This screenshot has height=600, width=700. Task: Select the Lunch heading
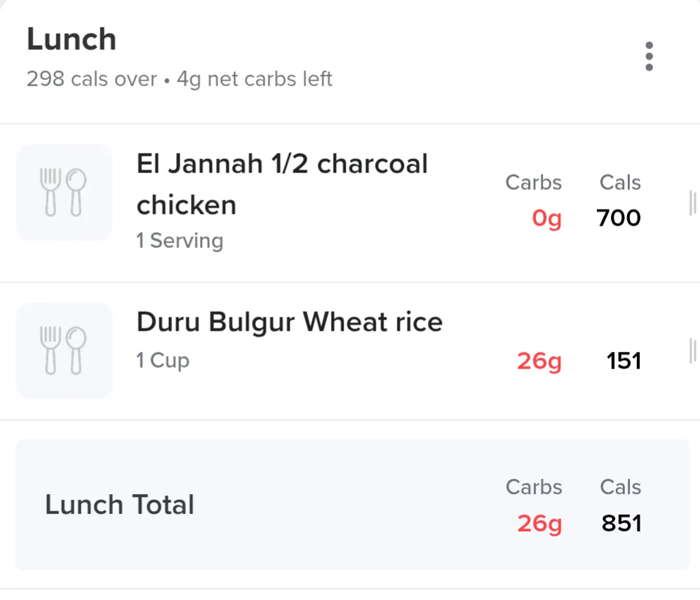click(72, 39)
